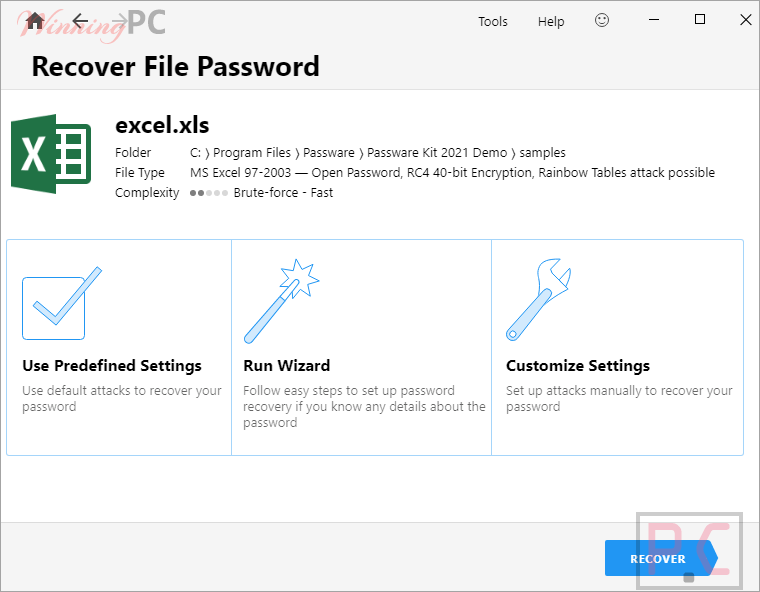This screenshot has width=760, height=592.
Task: Click the wrench Customize Settings icon
Action: pyautogui.click(x=538, y=300)
